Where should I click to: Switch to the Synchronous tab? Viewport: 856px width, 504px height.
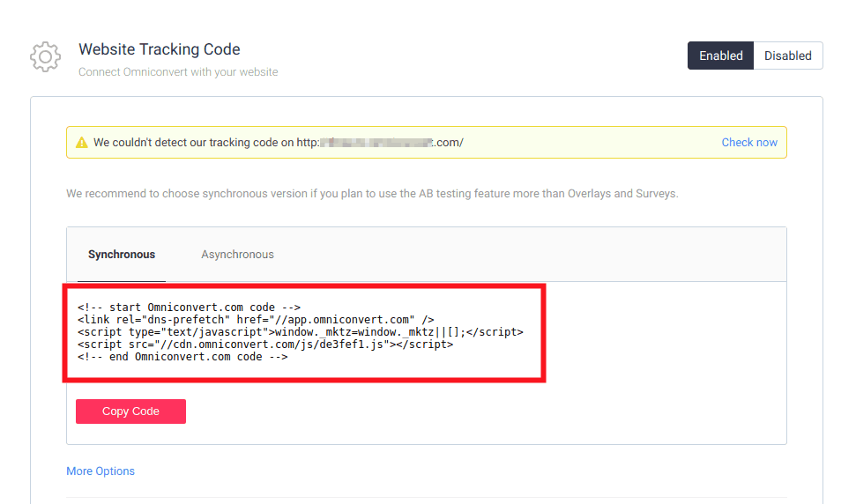[122, 255]
